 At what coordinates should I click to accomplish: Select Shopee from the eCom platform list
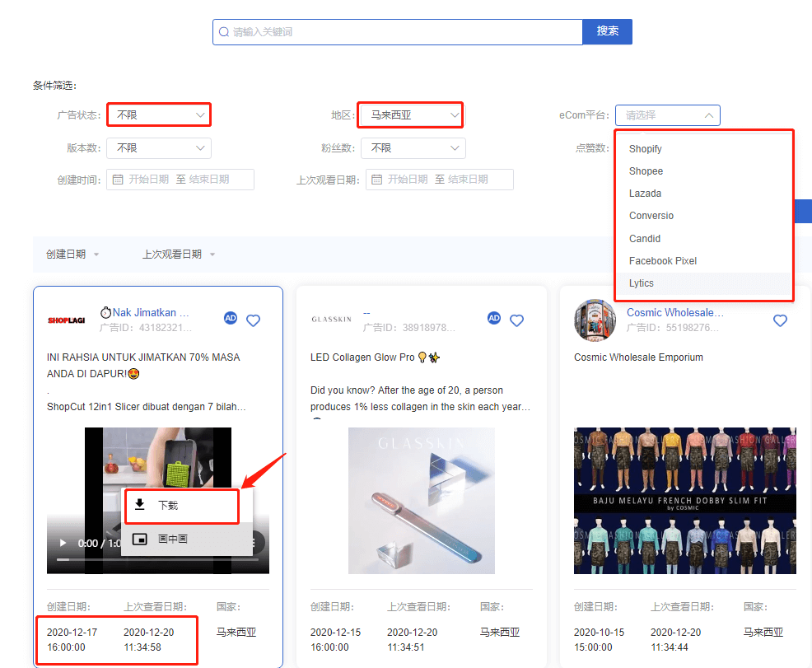650,171
